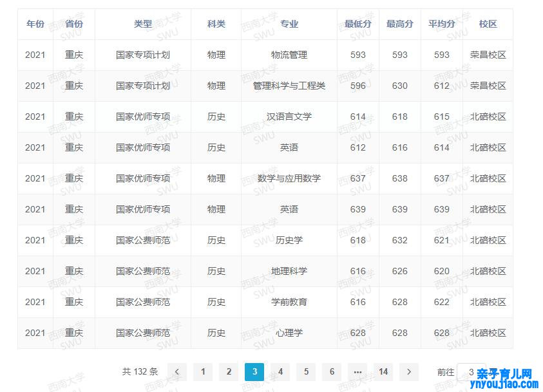This screenshot has width=543, height=392.
Task: Click the 最低分 column header
Action: tap(358, 23)
